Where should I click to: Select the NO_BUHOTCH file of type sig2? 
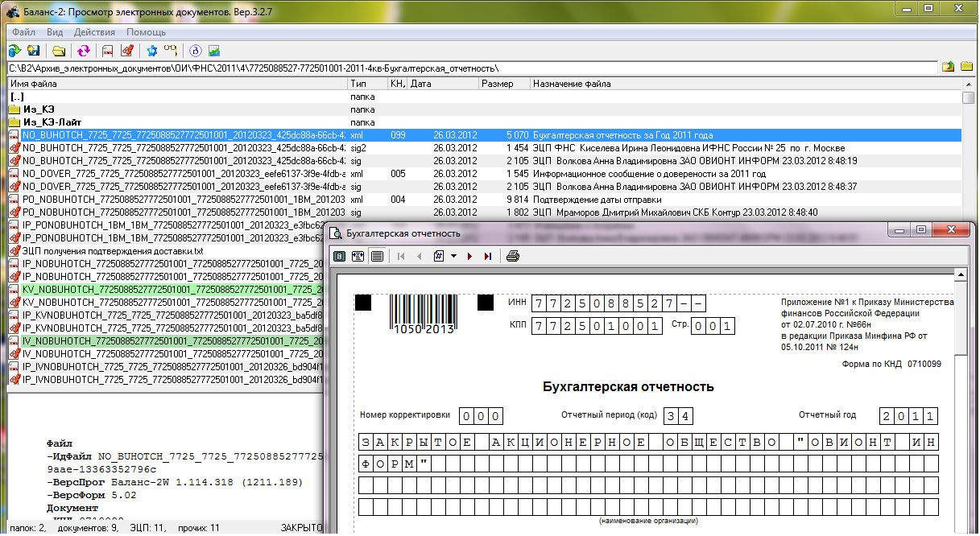point(485,148)
